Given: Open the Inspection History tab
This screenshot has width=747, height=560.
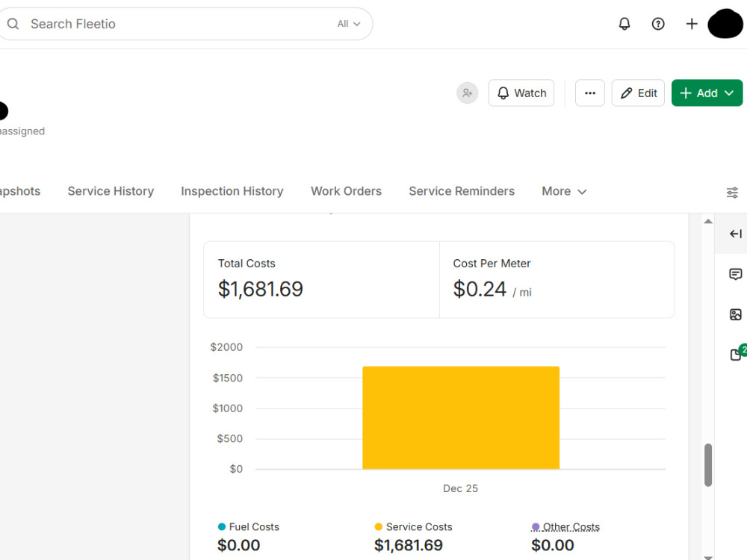Looking at the screenshot, I should click(x=232, y=191).
